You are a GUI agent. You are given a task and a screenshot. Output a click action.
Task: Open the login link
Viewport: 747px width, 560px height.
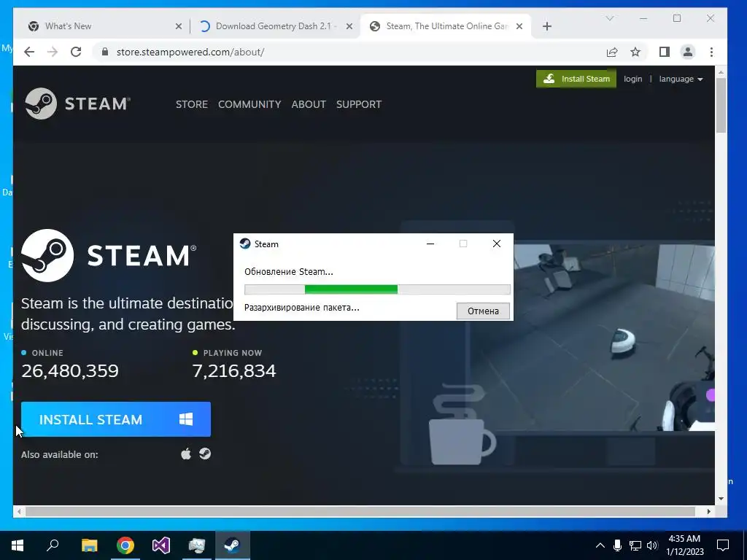[632, 79]
